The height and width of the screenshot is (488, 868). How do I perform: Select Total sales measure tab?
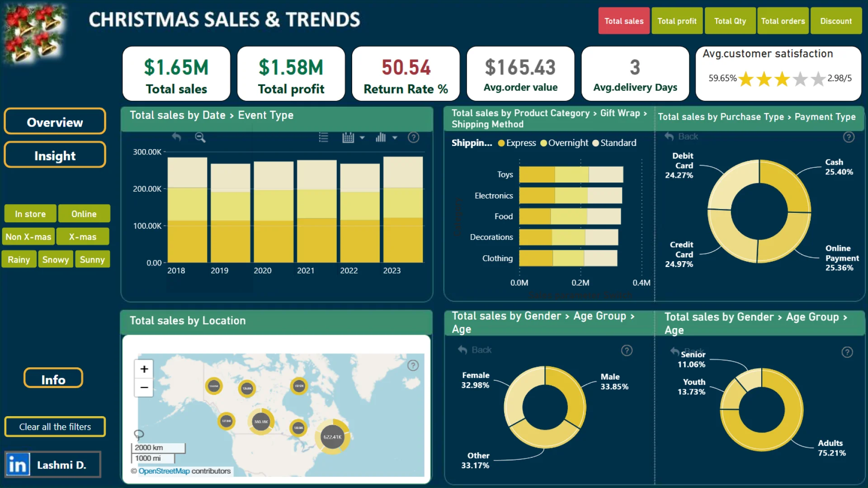[x=624, y=21]
